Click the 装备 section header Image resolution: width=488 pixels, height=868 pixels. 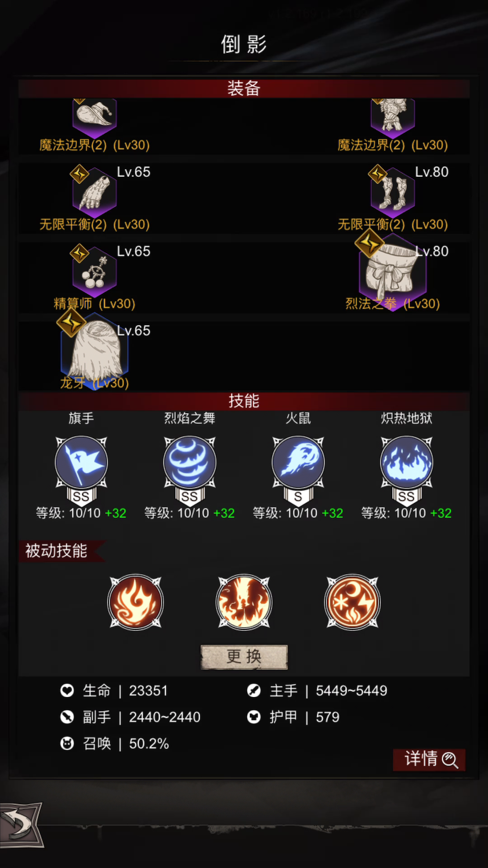pos(244,88)
